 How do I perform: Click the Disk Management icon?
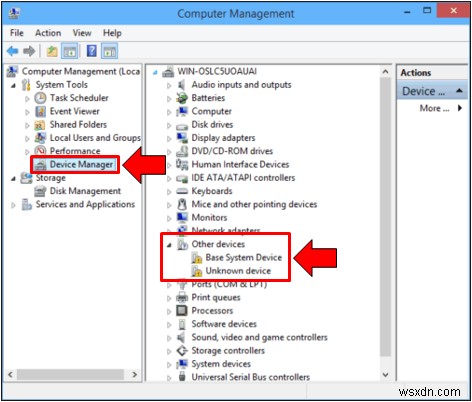coord(40,191)
